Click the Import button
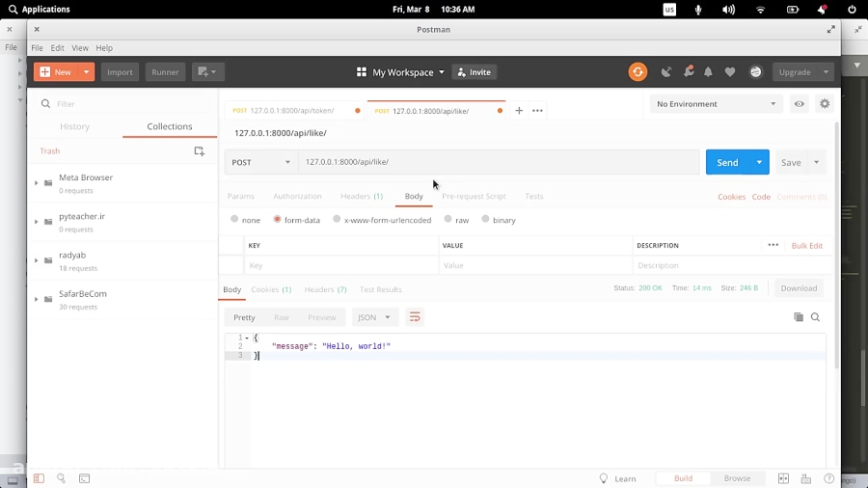This screenshot has height=488, width=868. coord(120,72)
